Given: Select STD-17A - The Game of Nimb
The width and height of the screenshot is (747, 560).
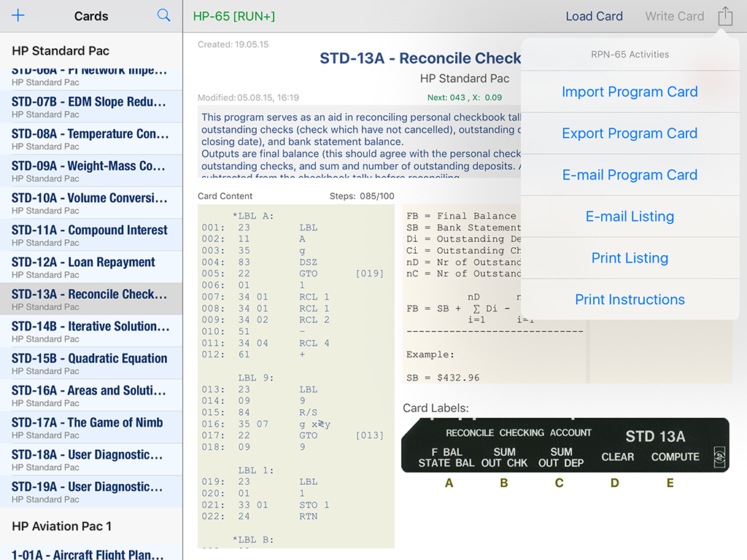Looking at the screenshot, I should point(91,427).
